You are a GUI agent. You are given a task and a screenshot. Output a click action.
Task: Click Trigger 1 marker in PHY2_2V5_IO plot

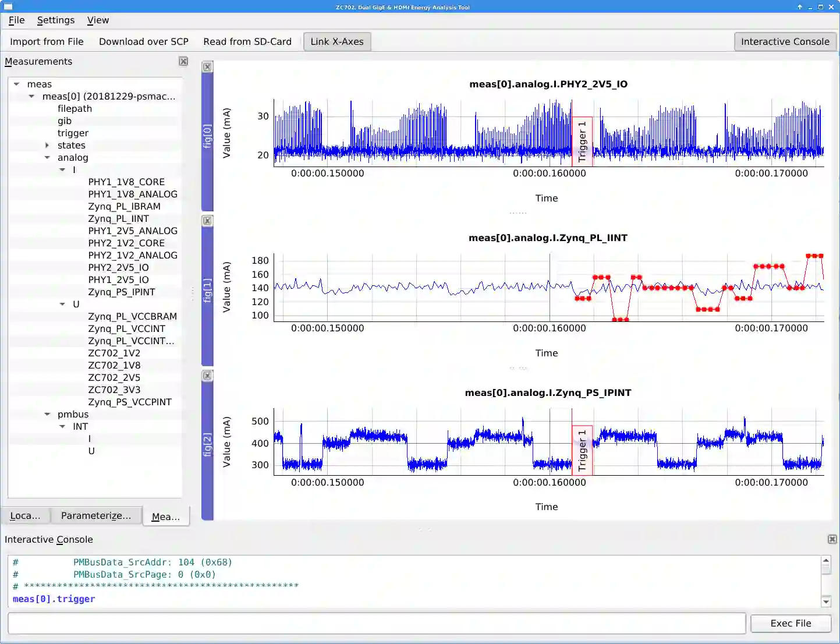click(x=582, y=141)
